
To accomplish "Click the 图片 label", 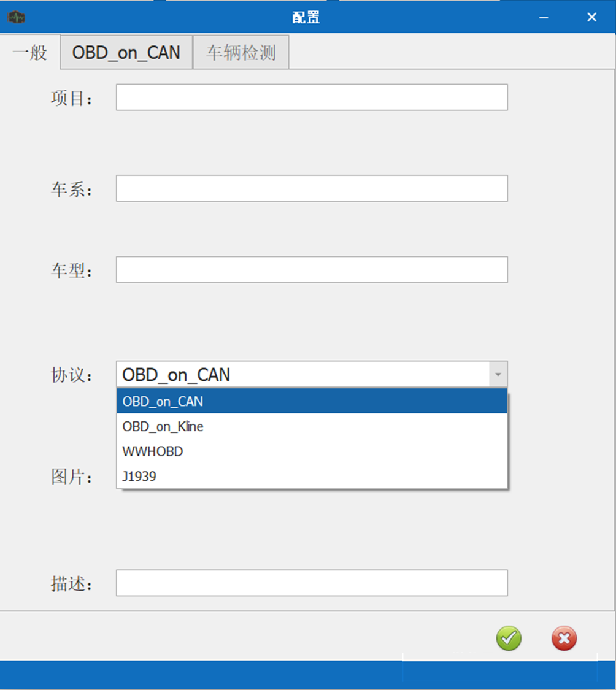I will pos(71,477).
